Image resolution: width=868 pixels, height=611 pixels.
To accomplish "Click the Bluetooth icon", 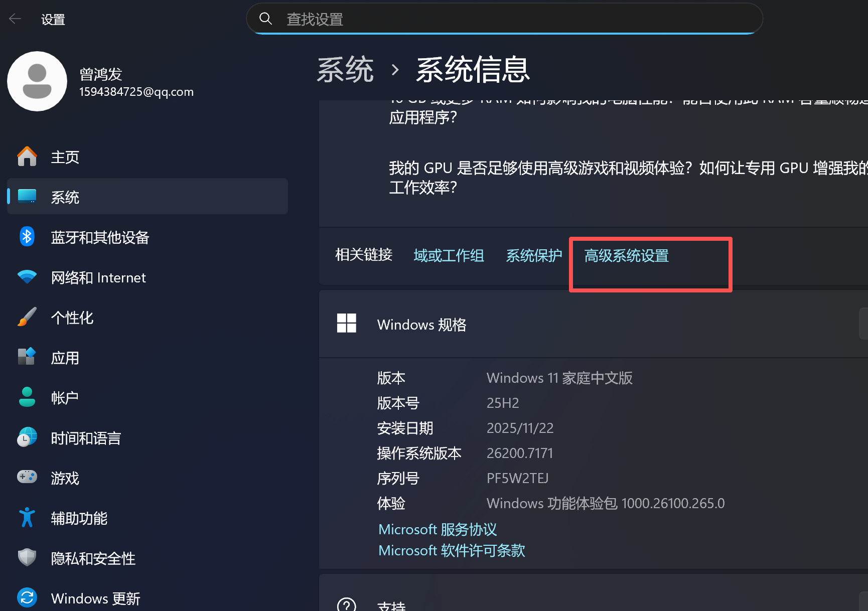I will point(27,237).
